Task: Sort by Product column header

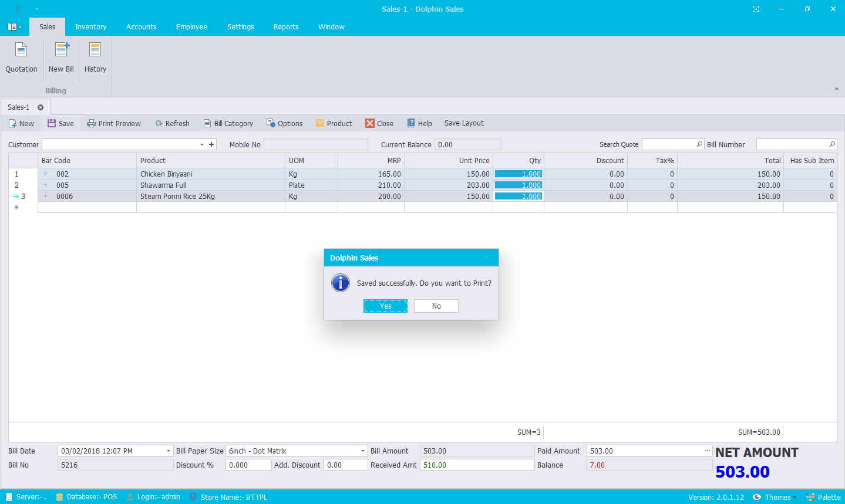Action: [211, 160]
